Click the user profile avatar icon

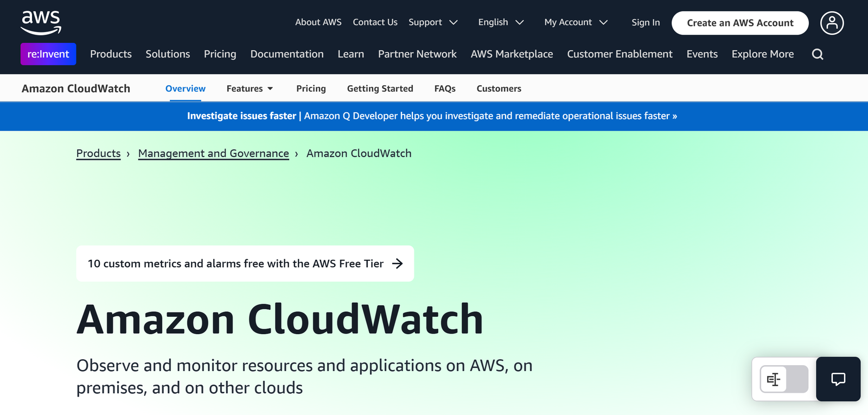pos(832,23)
